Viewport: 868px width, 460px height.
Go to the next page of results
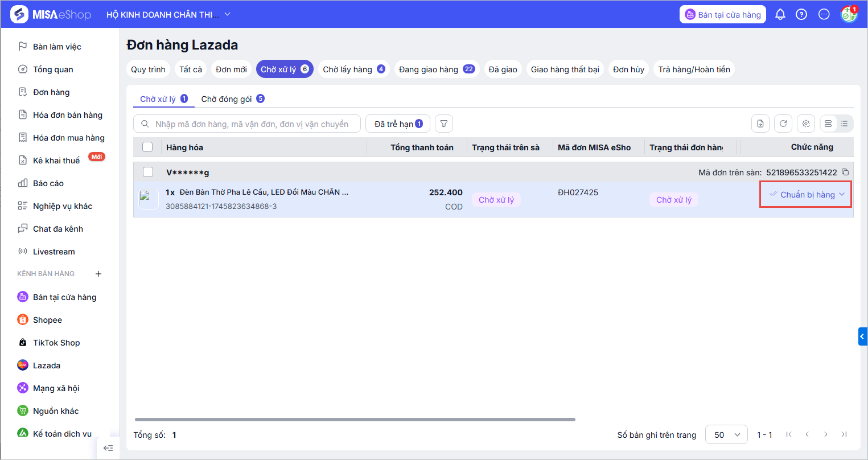[x=825, y=434]
